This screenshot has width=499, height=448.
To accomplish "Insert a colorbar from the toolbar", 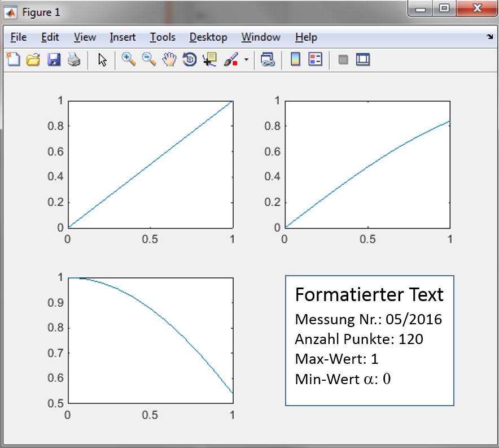I will click(x=295, y=59).
